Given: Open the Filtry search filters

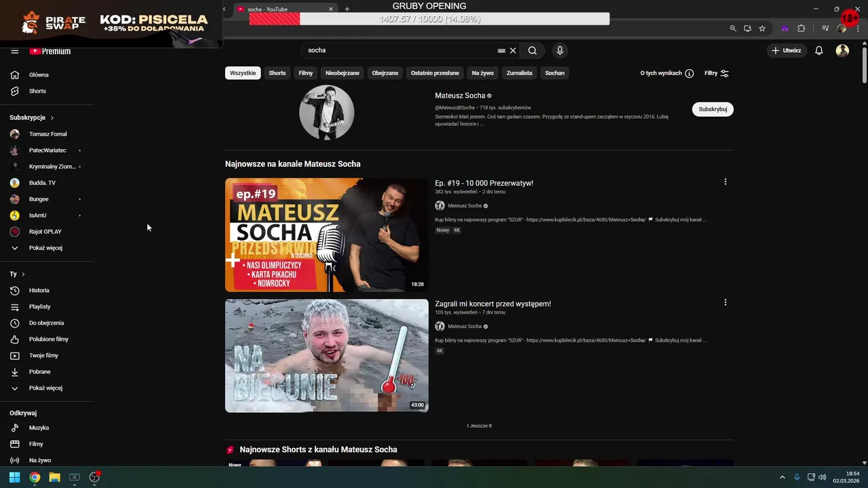Looking at the screenshot, I should (717, 73).
